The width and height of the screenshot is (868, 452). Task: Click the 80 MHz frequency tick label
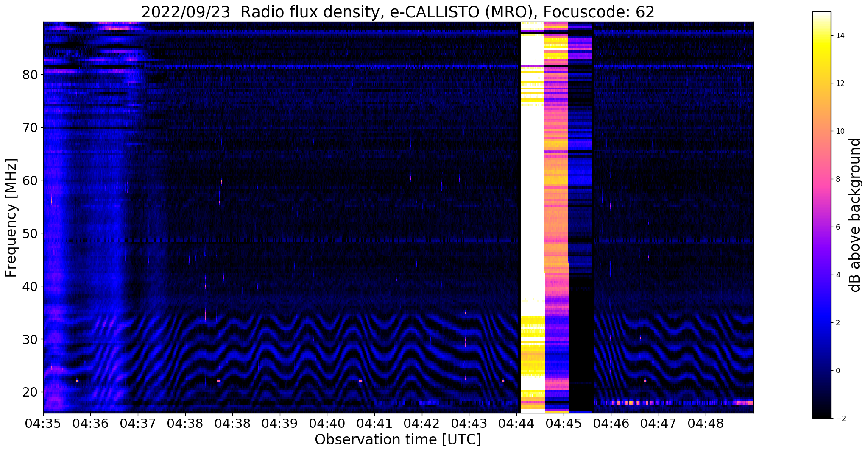[x=30, y=75]
